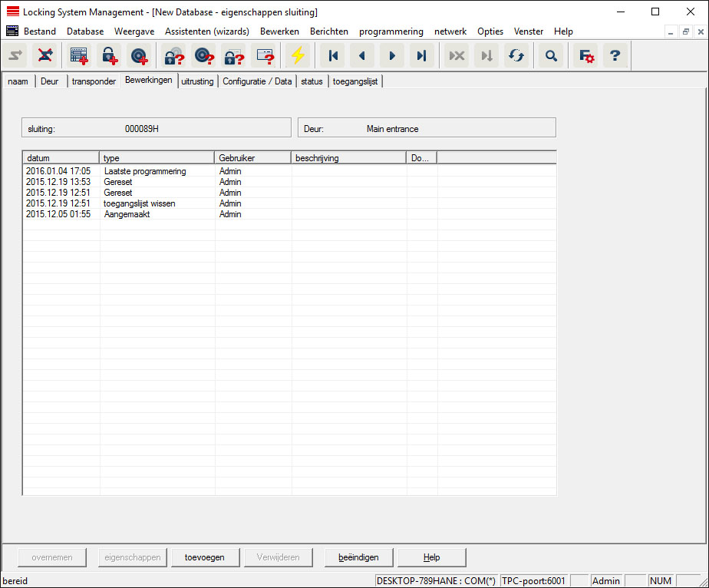Viewport: 709px width, 588px height.
Task: Select the Laatste programmering row
Action: coord(145,171)
